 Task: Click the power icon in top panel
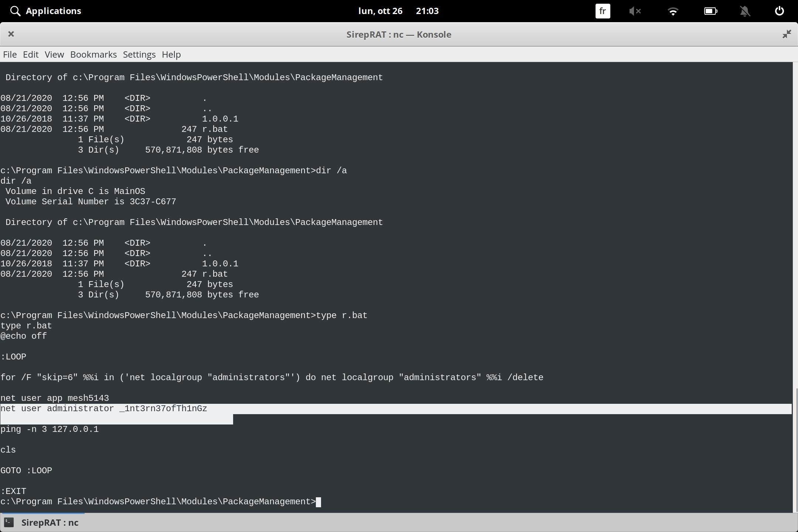pos(779,11)
